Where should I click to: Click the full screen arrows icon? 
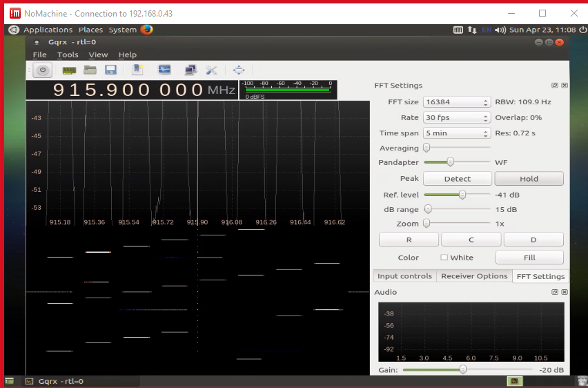[x=239, y=70]
